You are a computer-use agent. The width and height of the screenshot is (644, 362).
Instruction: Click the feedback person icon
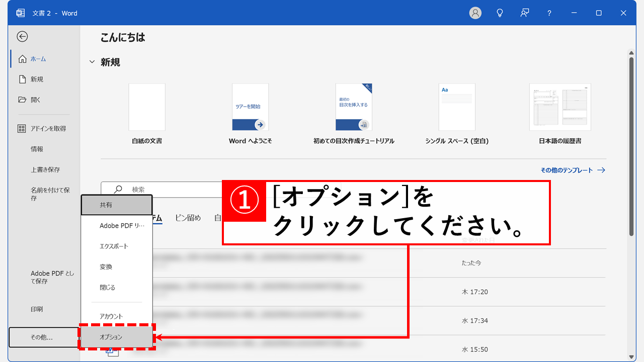525,13
